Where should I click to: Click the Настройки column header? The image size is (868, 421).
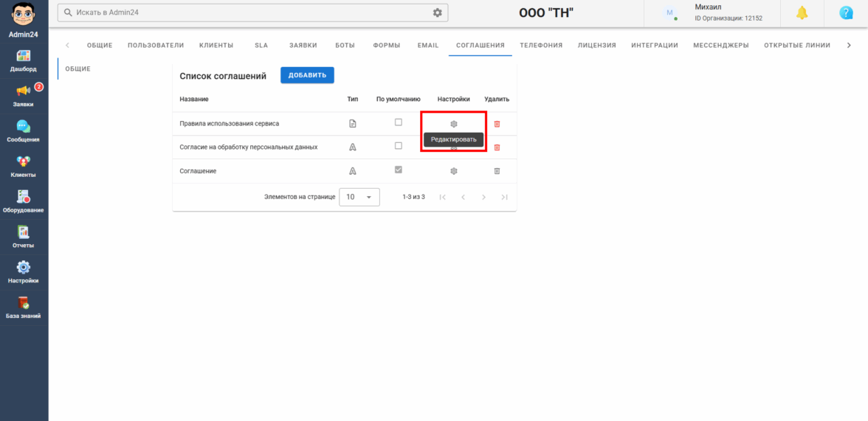pyautogui.click(x=453, y=99)
